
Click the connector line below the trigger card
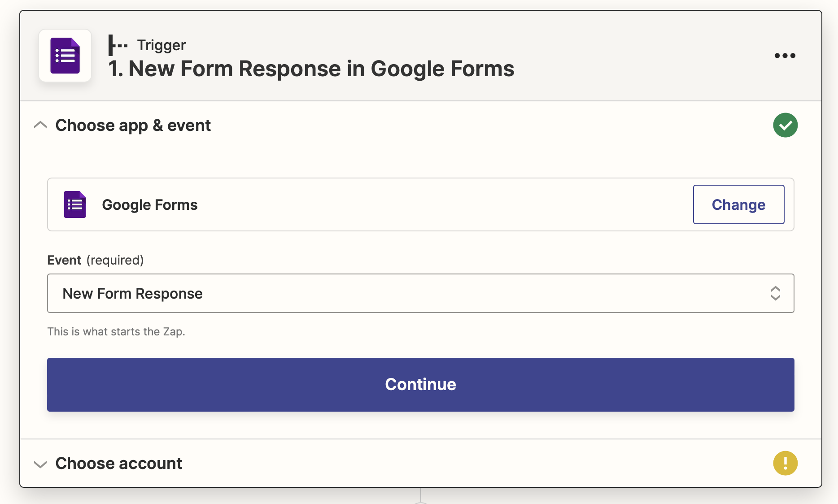[421, 495]
